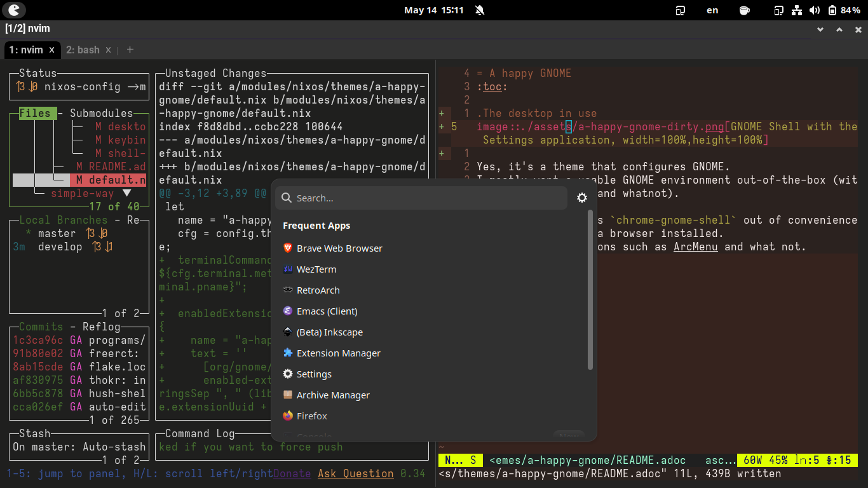Screen dimensions: 868x488
Task: Click the underlined ArcMenu word in nvim
Action: point(696,247)
